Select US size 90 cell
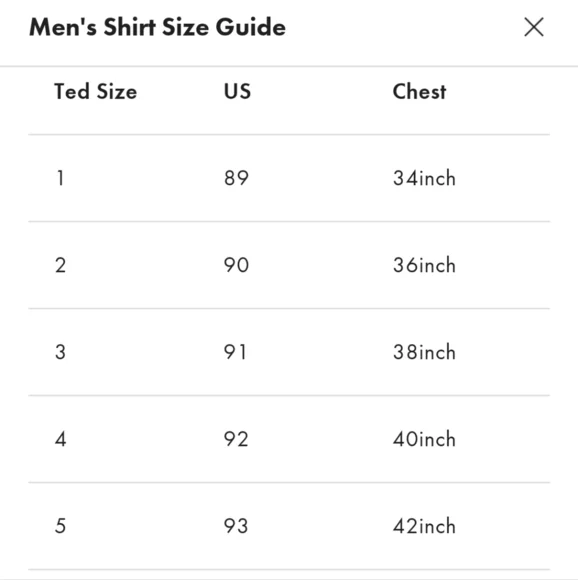578x580 pixels. (236, 265)
